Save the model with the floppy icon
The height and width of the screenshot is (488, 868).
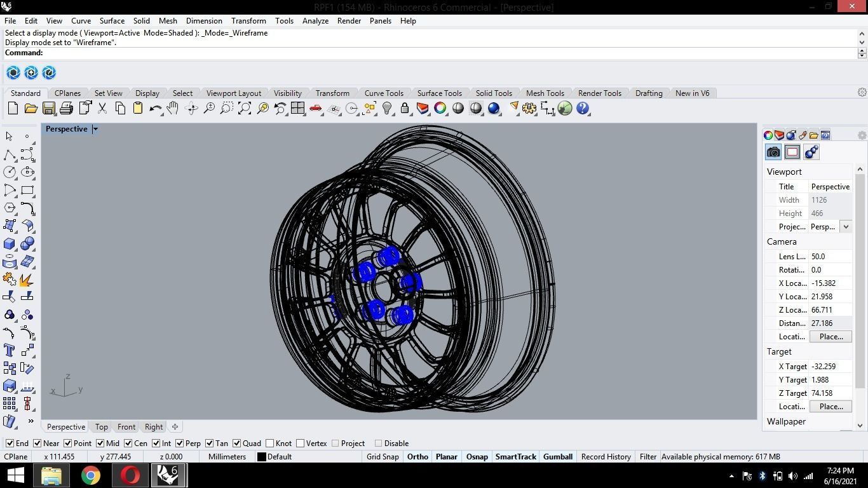click(x=48, y=109)
